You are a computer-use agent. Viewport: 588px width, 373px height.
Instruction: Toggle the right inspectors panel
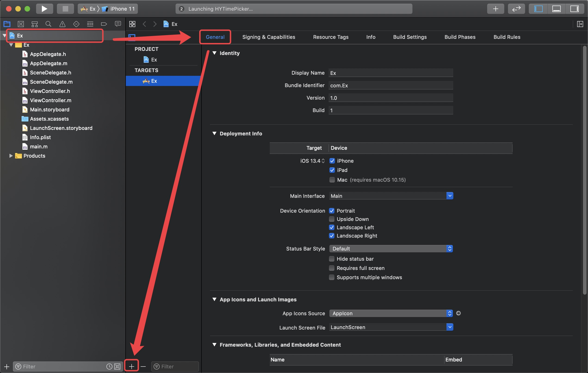574,9
